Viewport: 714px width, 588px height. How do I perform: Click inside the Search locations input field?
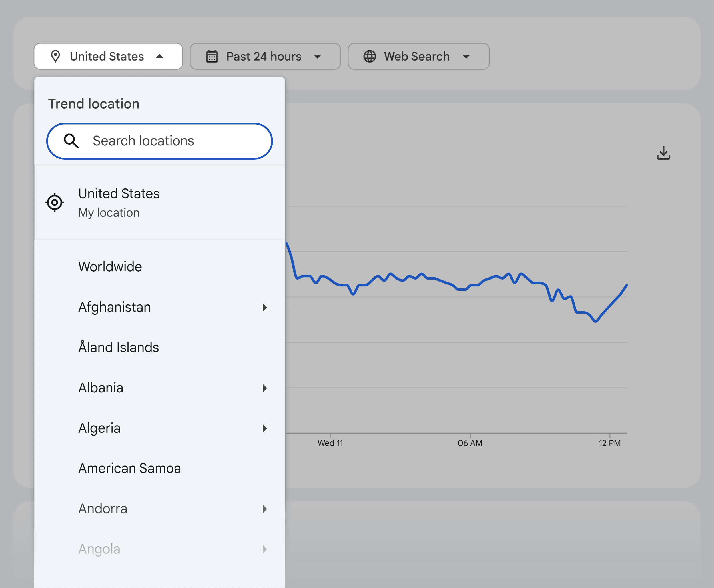tap(159, 141)
